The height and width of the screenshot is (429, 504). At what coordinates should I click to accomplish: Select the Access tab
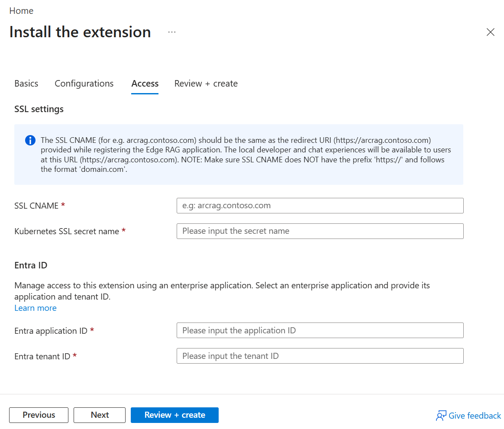pyautogui.click(x=145, y=84)
